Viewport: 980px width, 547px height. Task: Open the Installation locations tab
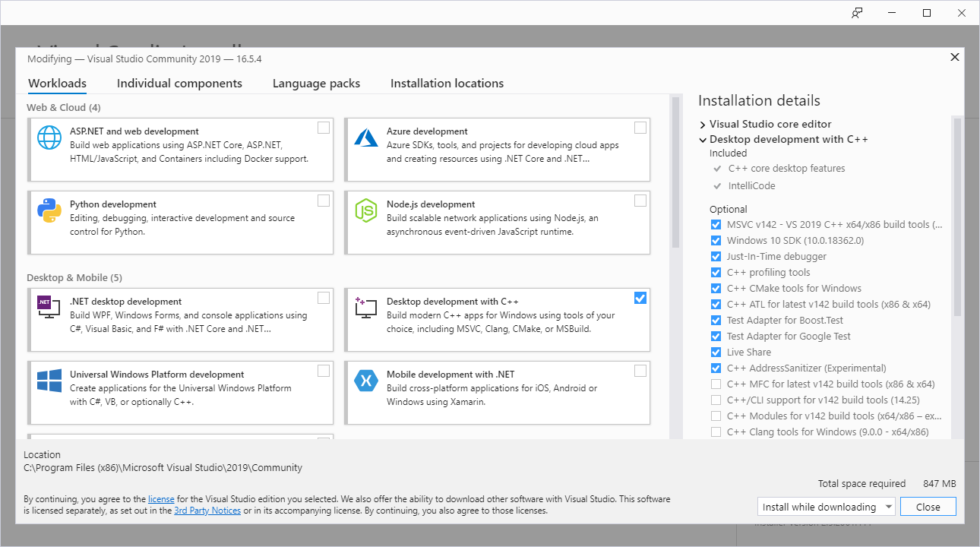click(447, 84)
